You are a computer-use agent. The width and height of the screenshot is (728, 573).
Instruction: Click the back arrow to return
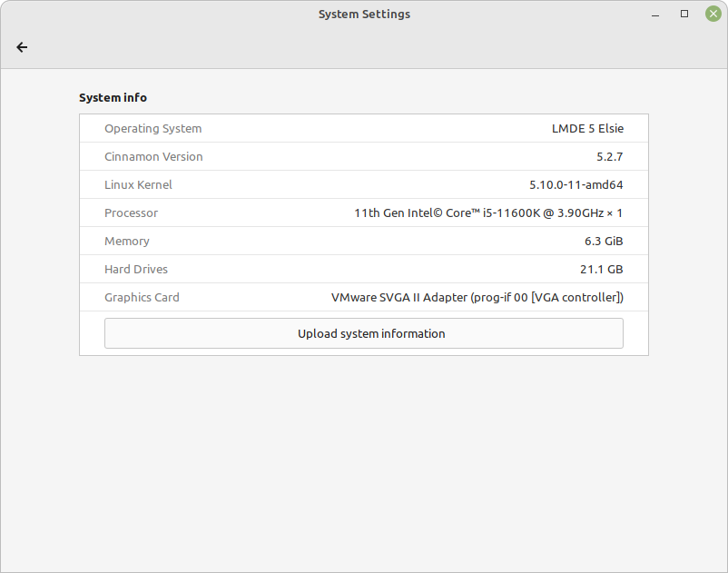coord(22,47)
